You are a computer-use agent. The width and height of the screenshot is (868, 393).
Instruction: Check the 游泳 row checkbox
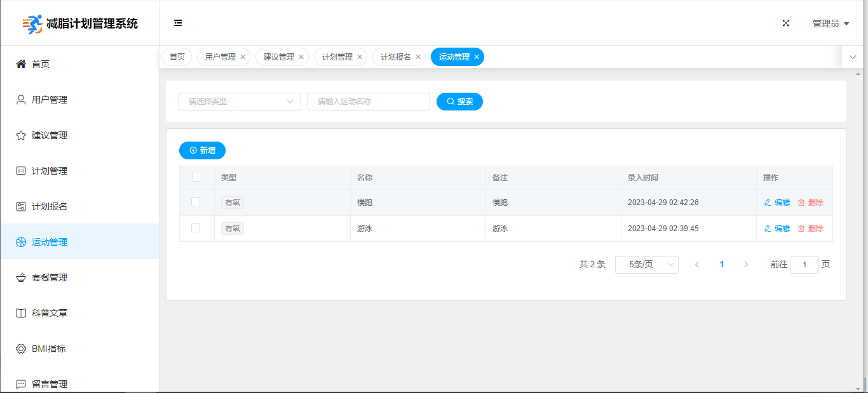pos(196,228)
